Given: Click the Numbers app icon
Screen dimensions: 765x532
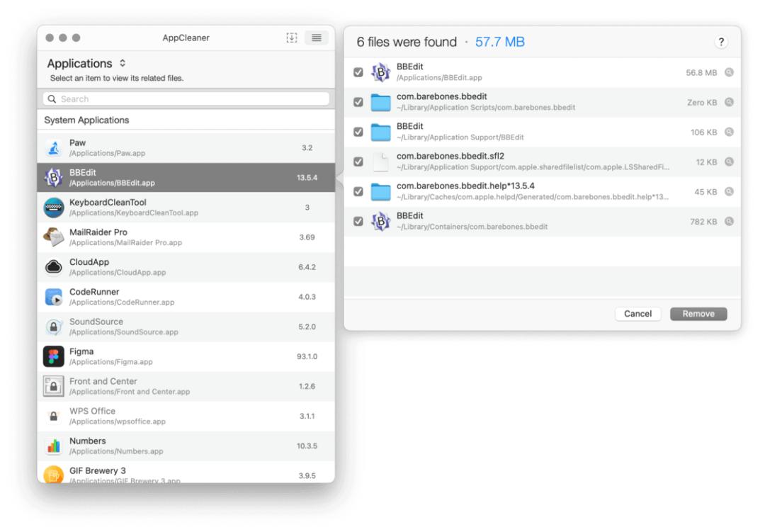Looking at the screenshot, I should [x=54, y=446].
